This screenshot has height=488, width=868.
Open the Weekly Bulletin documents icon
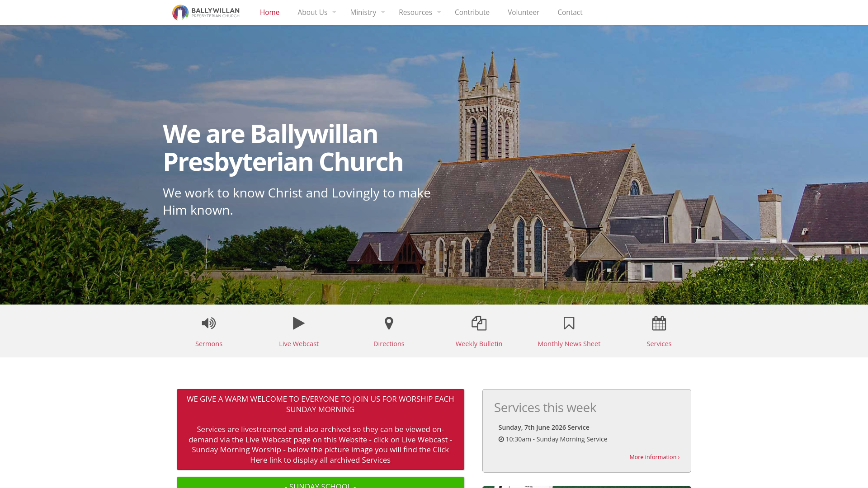coord(479,323)
